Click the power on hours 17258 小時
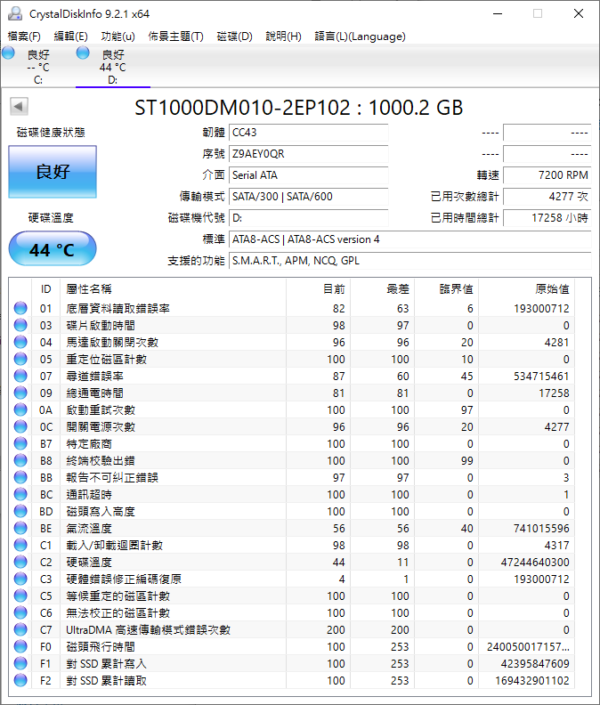600x705 pixels. pos(547,218)
